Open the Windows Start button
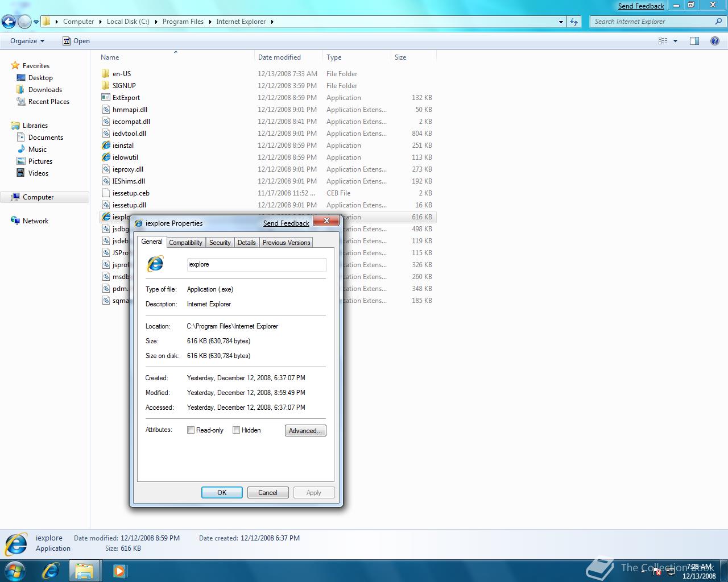This screenshot has width=728, height=582. tap(15, 571)
